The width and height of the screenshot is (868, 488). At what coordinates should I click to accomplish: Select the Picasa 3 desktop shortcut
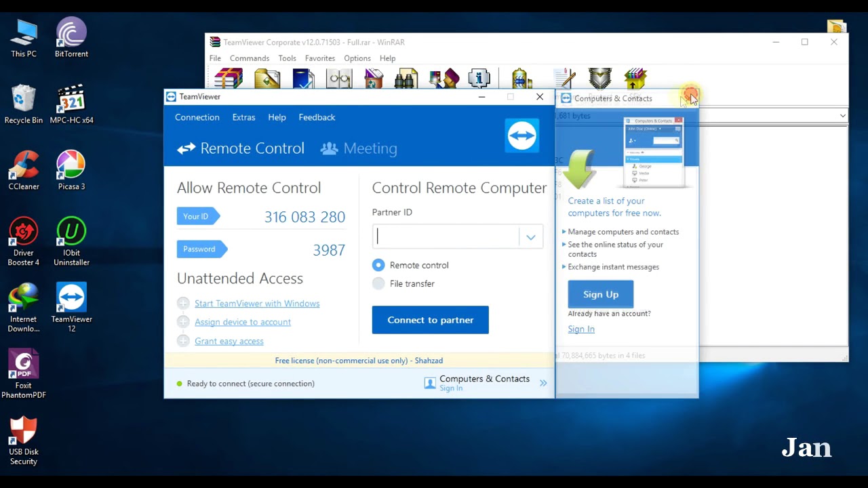click(x=71, y=171)
